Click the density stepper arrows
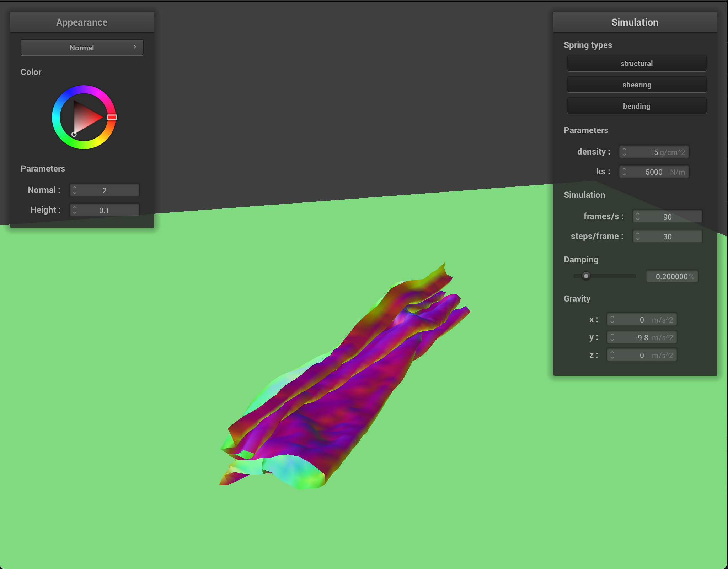This screenshot has height=569, width=728. (624, 152)
